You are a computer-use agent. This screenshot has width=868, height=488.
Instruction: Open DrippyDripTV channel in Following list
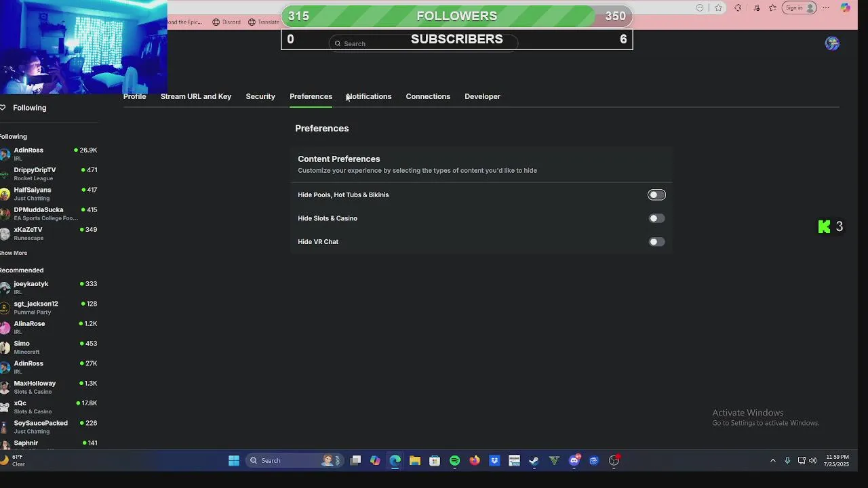tap(49, 174)
